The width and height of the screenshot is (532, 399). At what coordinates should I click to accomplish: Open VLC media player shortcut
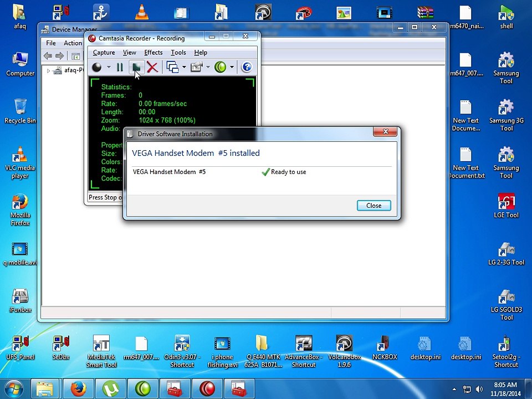click(20, 162)
